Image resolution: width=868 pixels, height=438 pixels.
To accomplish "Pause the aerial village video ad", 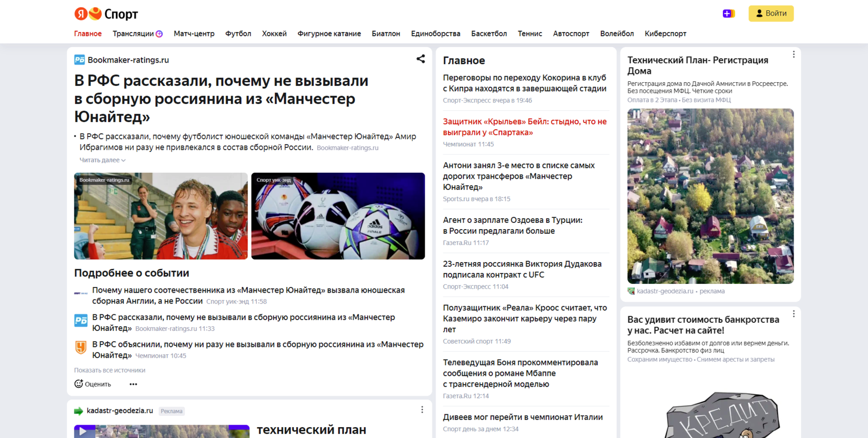I will 637,114.
